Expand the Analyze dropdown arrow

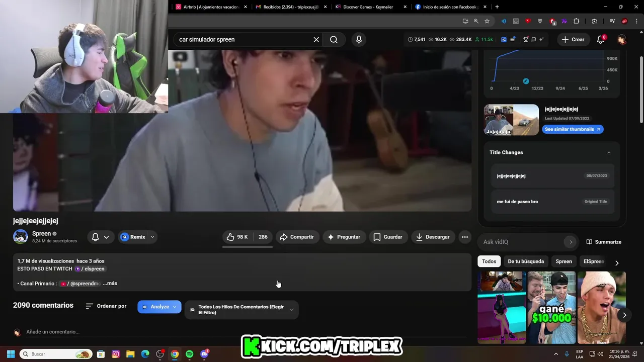(175, 307)
